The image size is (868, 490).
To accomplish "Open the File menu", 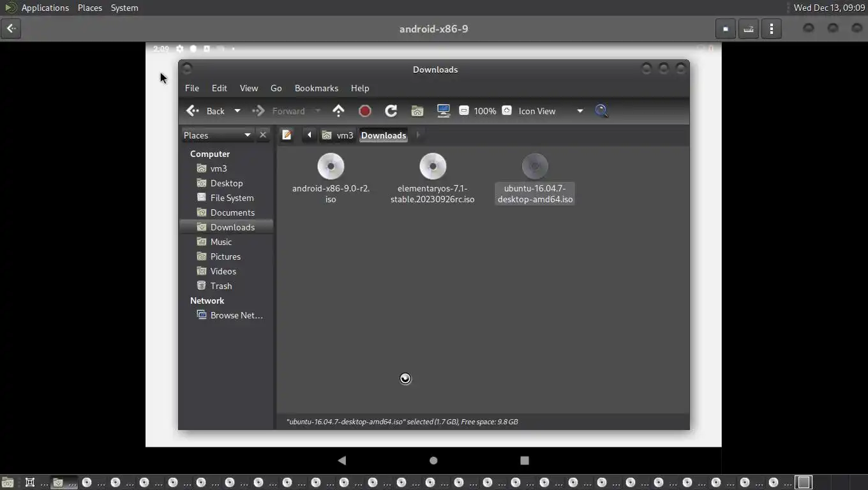I will (x=192, y=88).
